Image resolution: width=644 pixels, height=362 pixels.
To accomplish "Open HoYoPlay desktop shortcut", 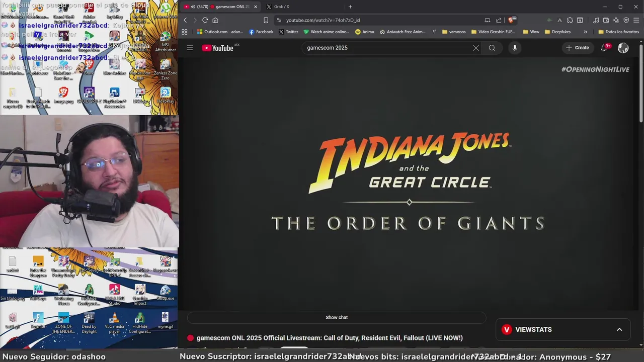I will pos(166,95).
